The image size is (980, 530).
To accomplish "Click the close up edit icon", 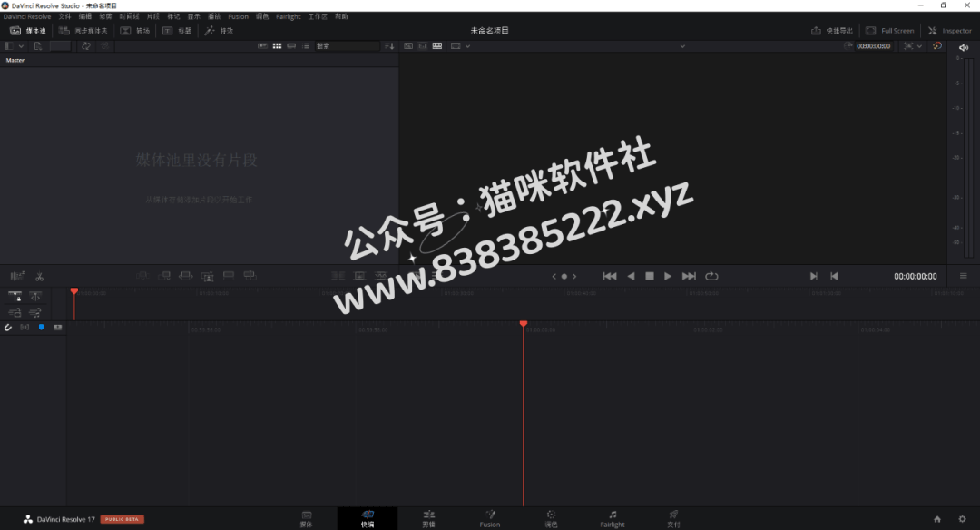I will coord(207,276).
